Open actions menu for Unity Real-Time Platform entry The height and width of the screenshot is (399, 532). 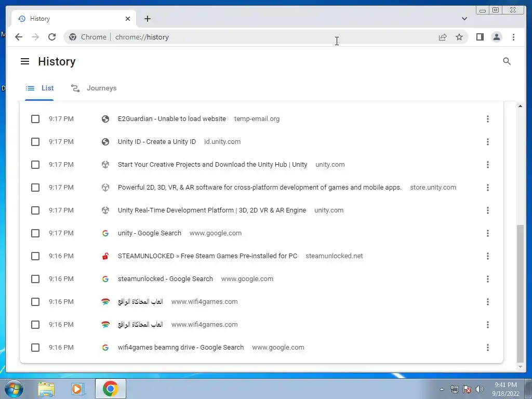pyautogui.click(x=487, y=210)
